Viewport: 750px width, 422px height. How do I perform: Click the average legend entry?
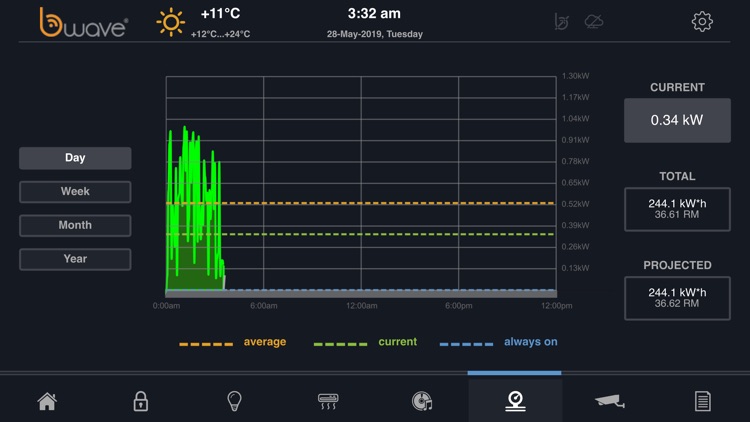coord(232,342)
